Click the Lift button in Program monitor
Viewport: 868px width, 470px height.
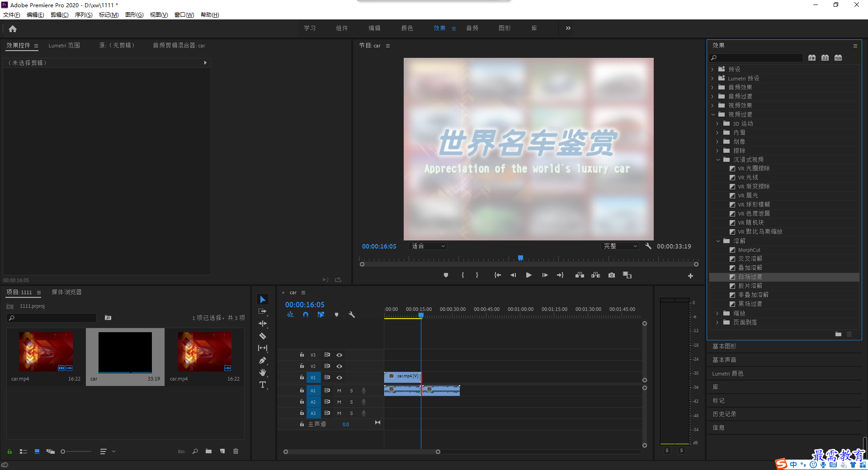tap(580, 275)
